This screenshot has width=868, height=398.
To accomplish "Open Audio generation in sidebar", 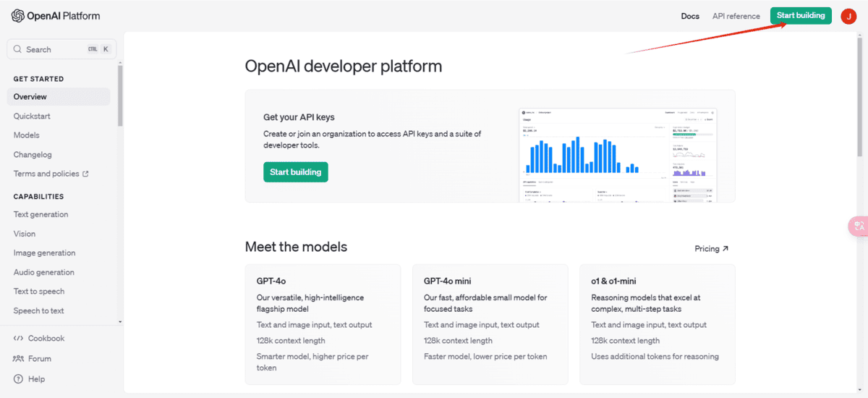I will click(43, 272).
